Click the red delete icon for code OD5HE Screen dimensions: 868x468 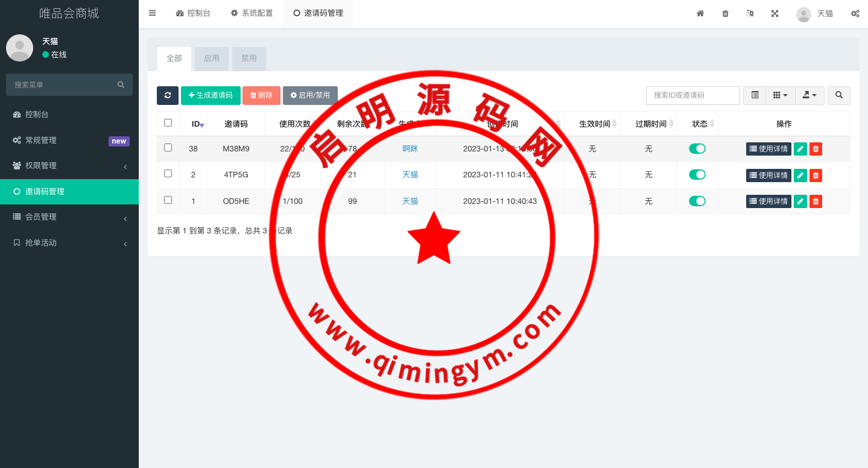[x=816, y=201]
